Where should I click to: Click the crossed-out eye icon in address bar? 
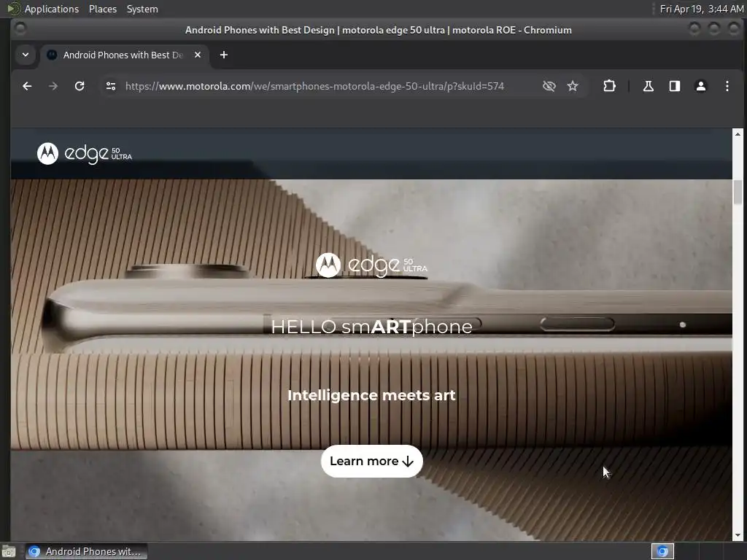(x=549, y=86)
